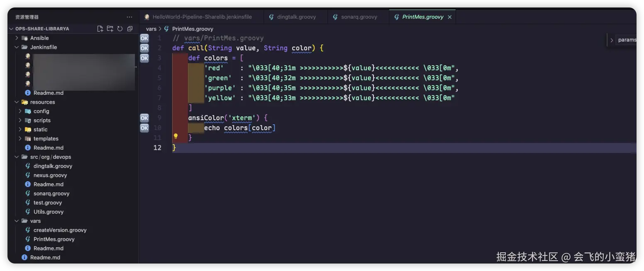
Task: Open dingtalk.groovy in the explorer tree
Action: [53, 166]
